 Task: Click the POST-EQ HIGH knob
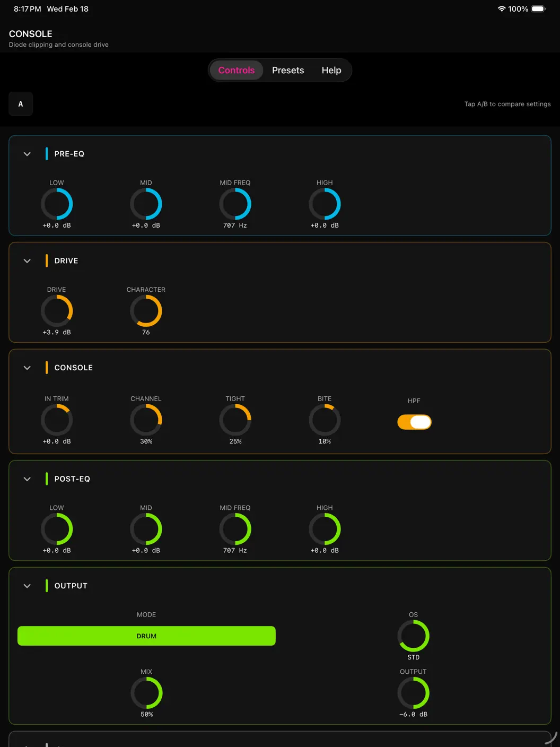(x=325, y=529)
